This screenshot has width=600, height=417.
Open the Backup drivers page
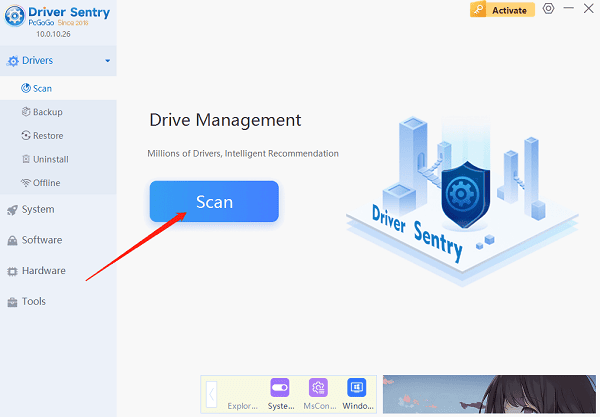pos(46,112)
